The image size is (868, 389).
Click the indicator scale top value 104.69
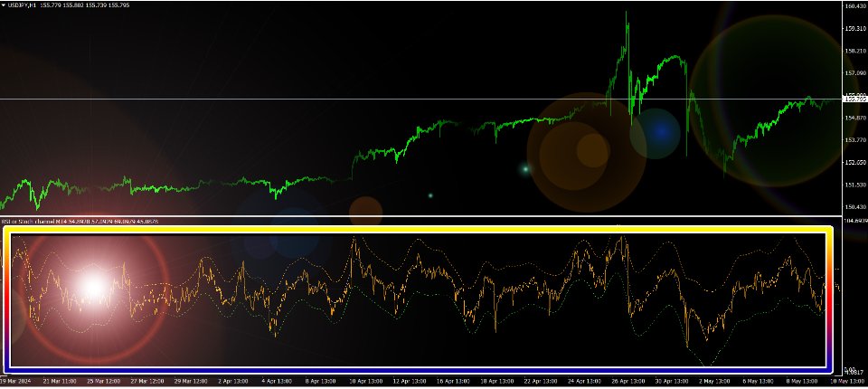click(854, 220)
